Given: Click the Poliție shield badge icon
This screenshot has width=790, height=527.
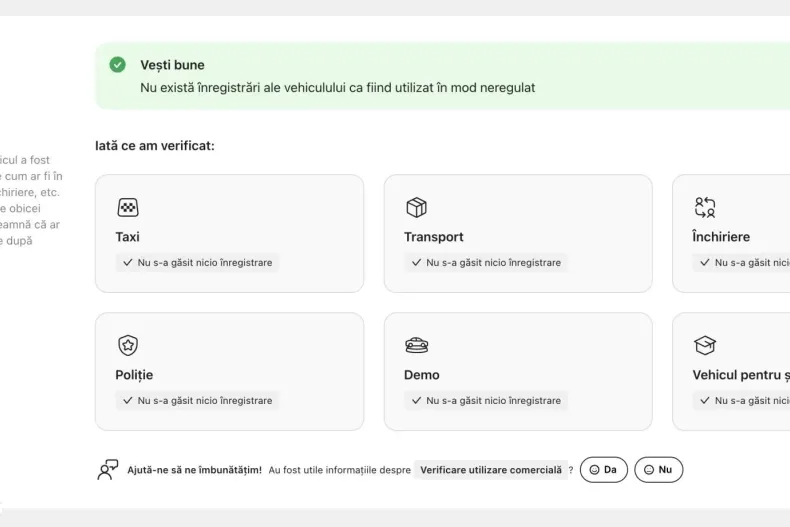Looking at the screenshot, I should [128, 346].
